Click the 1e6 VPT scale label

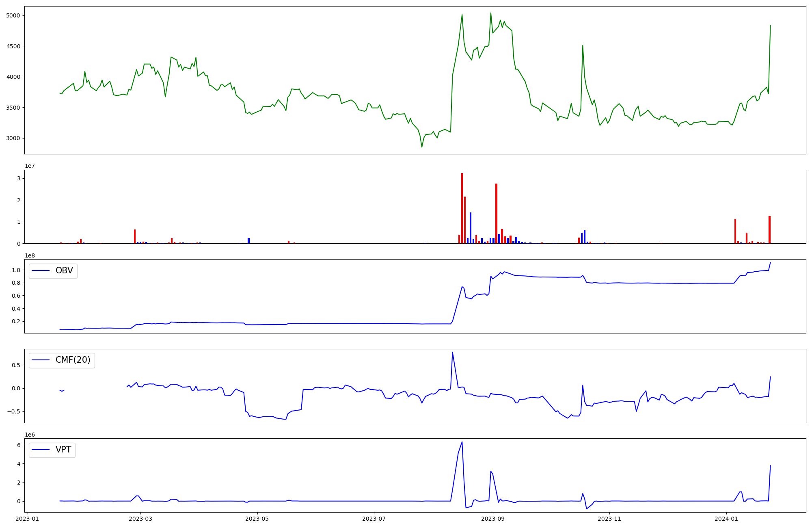[x=30, y=435]
